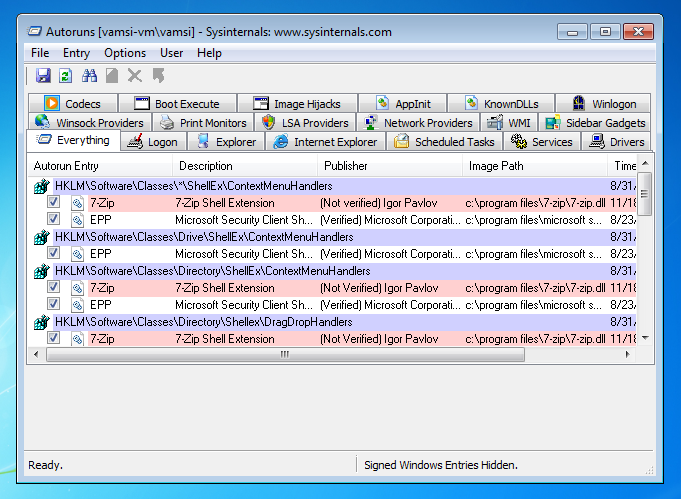Image resolution: width=681 pixels, height=499 pixels.
Task: Click registry icon beside \*\ShellEx\ContextMenuHandlers key
Action: [x=42, y=186]
